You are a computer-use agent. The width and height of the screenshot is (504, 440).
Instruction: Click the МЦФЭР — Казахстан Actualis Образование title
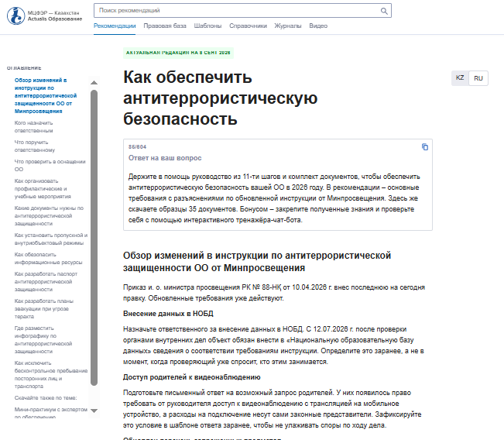point(55,15)
